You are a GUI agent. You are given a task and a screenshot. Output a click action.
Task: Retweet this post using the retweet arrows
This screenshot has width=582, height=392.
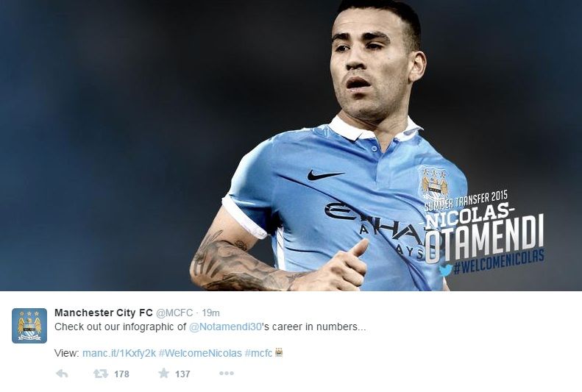pos(101,374)
